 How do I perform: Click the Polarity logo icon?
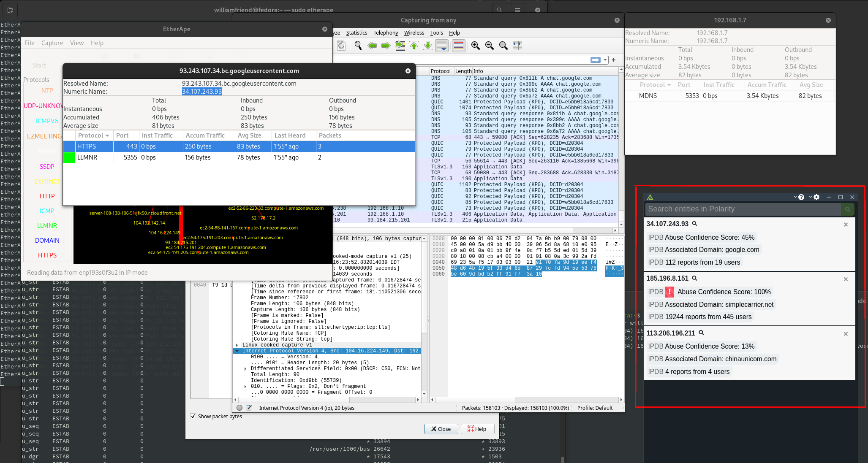tap(650, 197)
